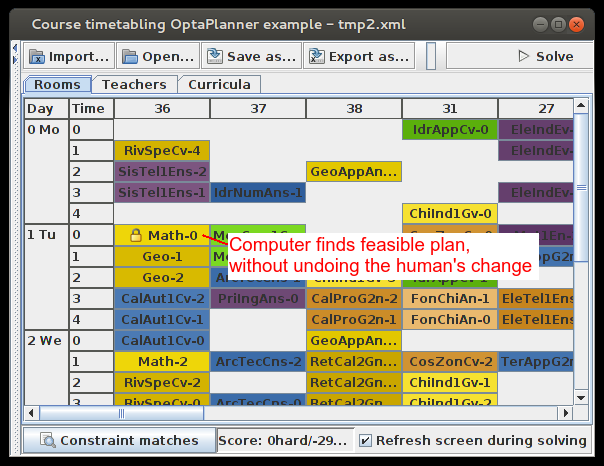Click the CosZonCv-2 lecture block
The width and height of the screenshot is (604, 466).
pos(449,361)
